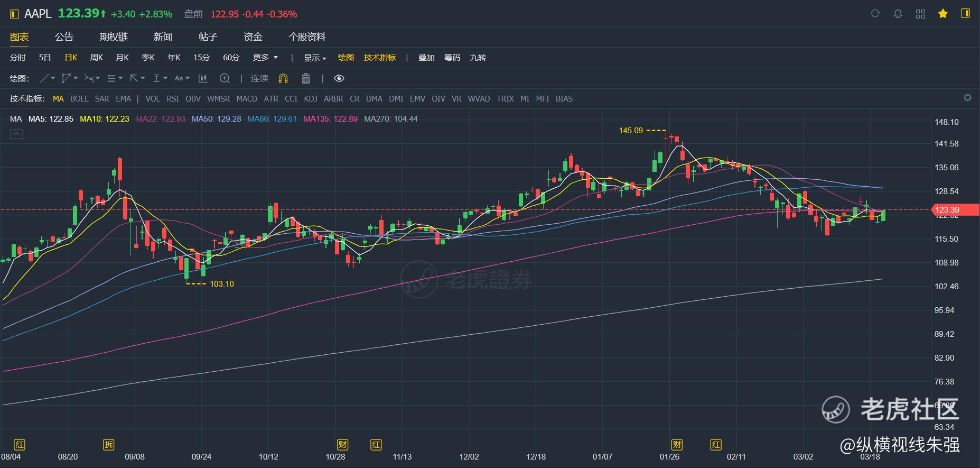Screen dimensions: 980x468
Task: Open wave tool dropdown arrow
Action: [98, 78]
